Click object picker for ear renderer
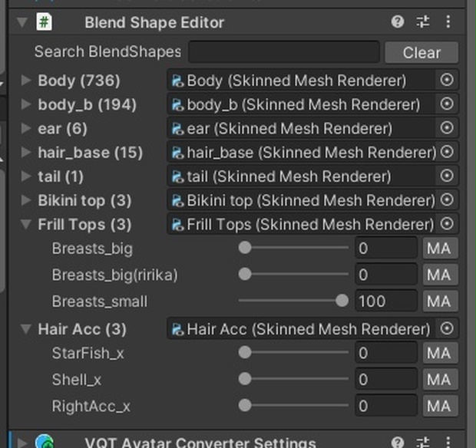Image resolution: width=476 pixels, height=448 pixels. click(x=447, y=128)
